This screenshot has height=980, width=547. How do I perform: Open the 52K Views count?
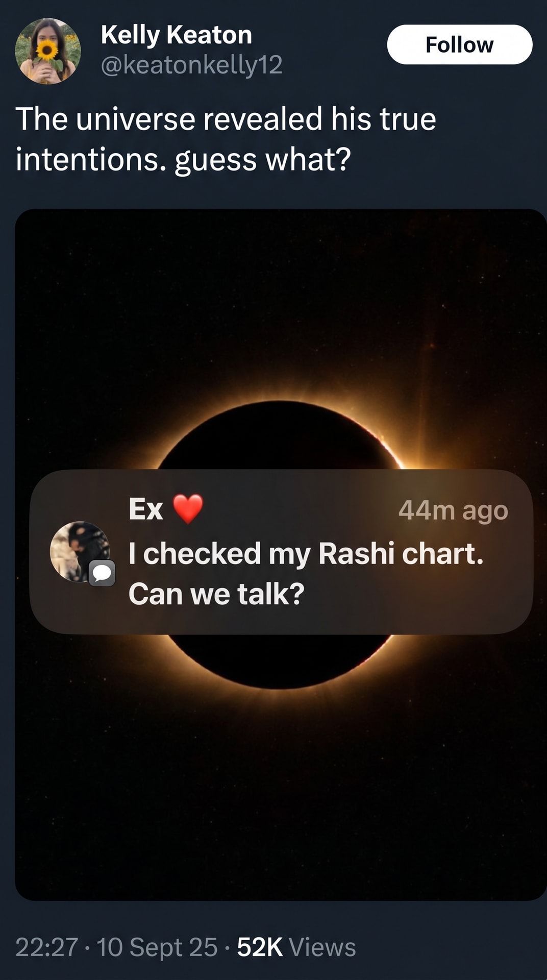click(296, 947)
